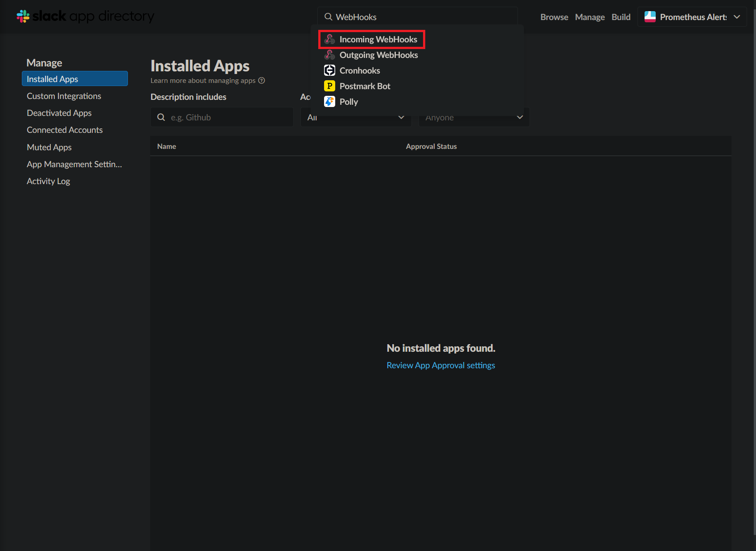This screenshot has height=551, width=756.
Task: Click the Prometheus Alerts workspace icon
Action: tap(650, 17)
